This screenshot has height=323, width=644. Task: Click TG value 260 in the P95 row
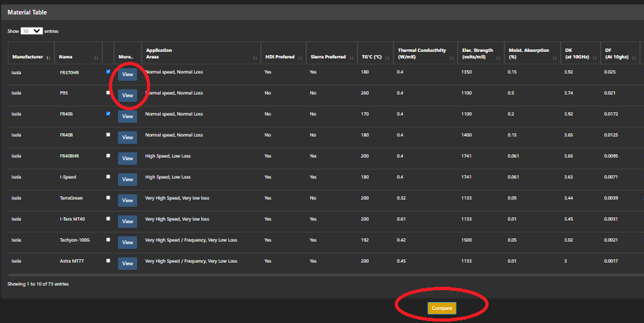(x=365, y=93)
